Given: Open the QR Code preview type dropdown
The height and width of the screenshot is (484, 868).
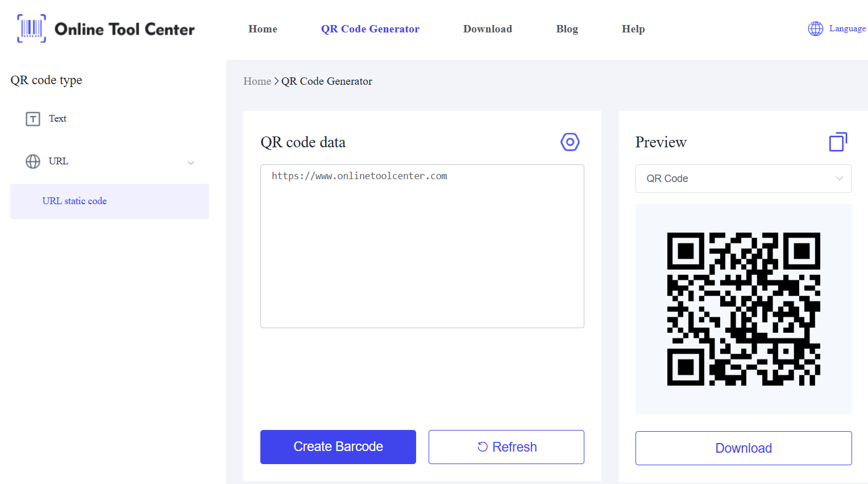Looking at the screenshot, I should point(743,179).
